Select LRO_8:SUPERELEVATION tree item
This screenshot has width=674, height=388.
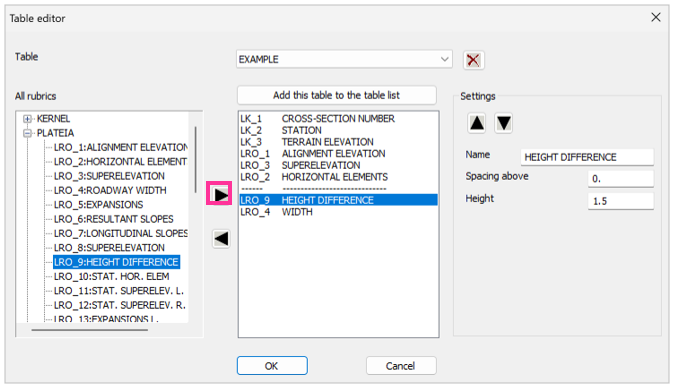point(109,248)
